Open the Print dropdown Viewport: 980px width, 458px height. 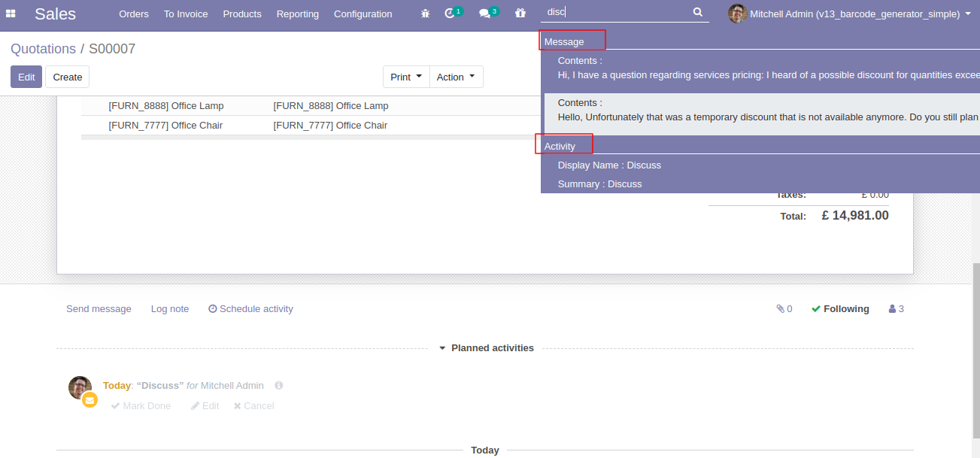click(405, 77)
